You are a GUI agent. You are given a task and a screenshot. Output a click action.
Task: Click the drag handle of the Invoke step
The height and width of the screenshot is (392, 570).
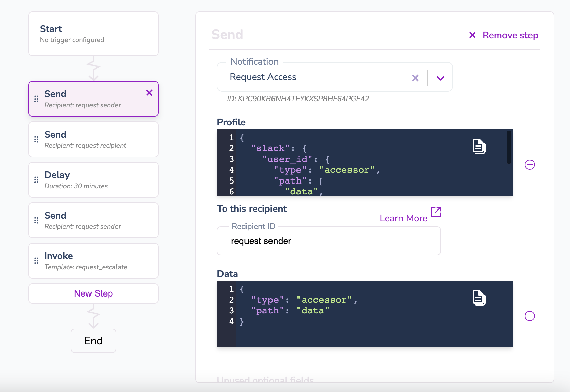coord(36,260)
